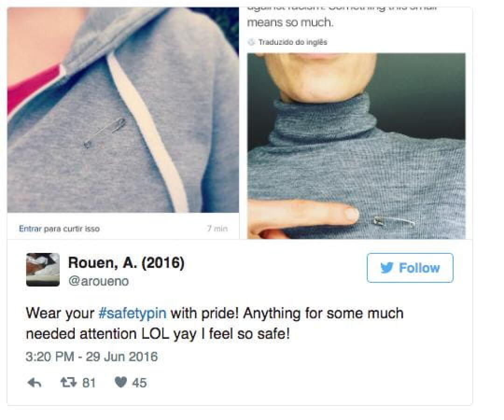The height and width of the screenshot is (420, 504).
Task: Open the @aroueno profile handle
Action: 98,281
